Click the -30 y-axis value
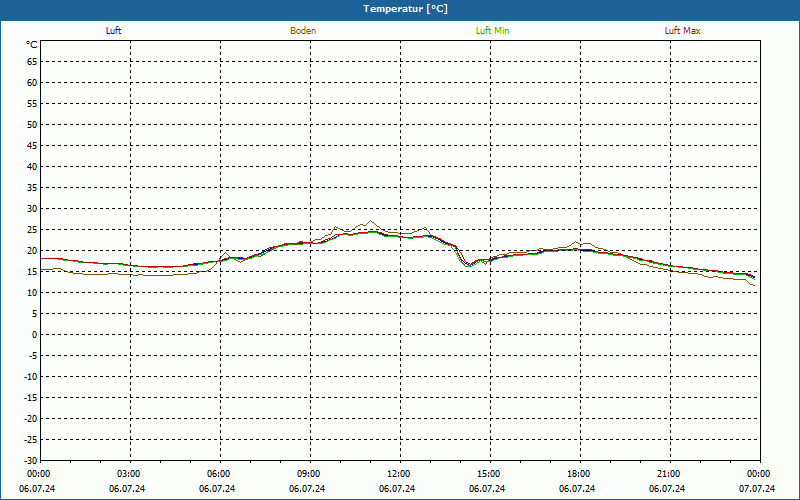Image resolution: width=800 pixels, height=500 pixels. [x=31, y=461]
